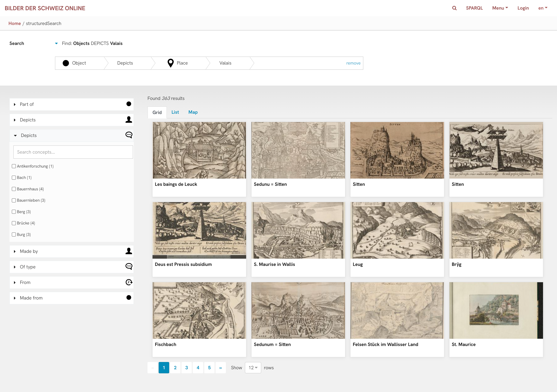This screenshot has height=392, width=557.
Task: Open the Menu dropdown in header
Action: pos(500,8)
